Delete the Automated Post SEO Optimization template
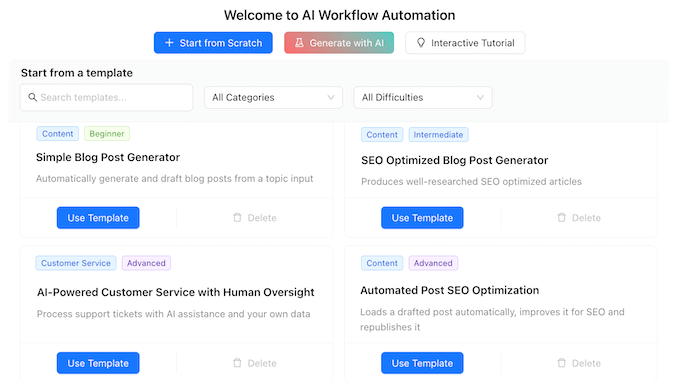 click(x=579, y=363)
